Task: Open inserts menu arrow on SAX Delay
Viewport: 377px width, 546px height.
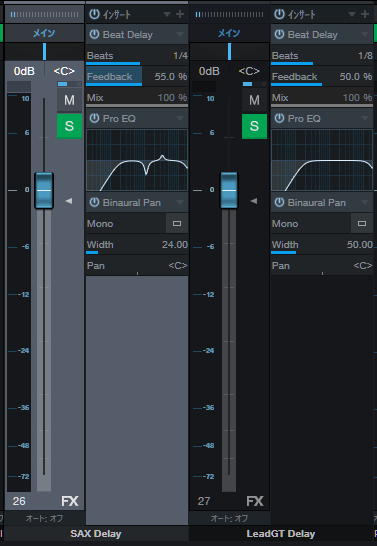Action: [x=167, y=14]
